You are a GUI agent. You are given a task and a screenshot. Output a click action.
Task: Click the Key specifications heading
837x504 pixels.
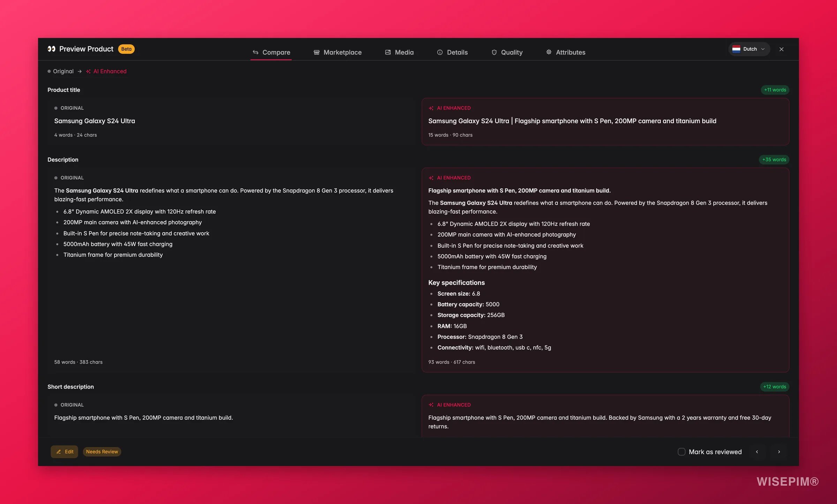click(457, 283)
